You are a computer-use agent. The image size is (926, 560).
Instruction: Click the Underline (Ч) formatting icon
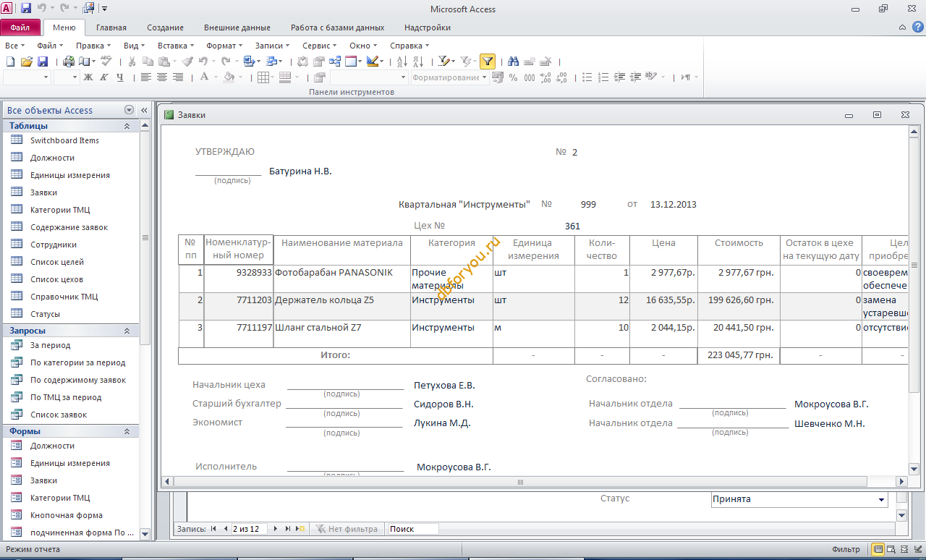click(119, 77)
